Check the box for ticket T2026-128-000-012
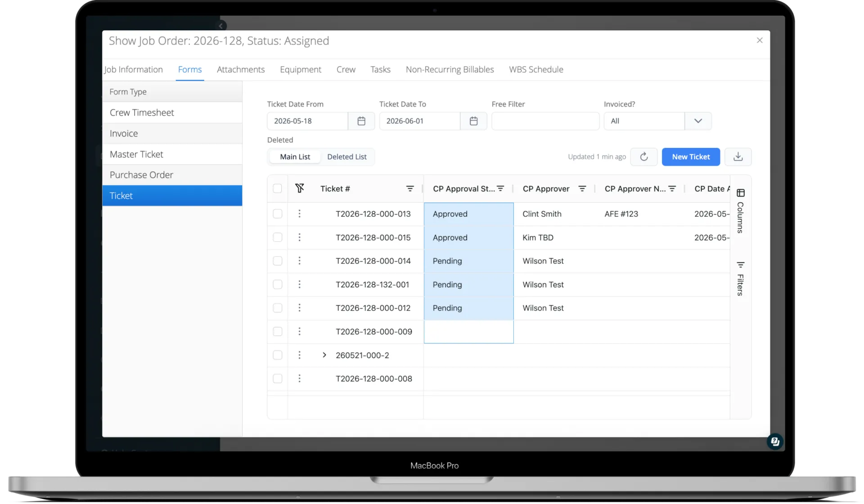This screenshot has height=504, width=864. point(277,308)
